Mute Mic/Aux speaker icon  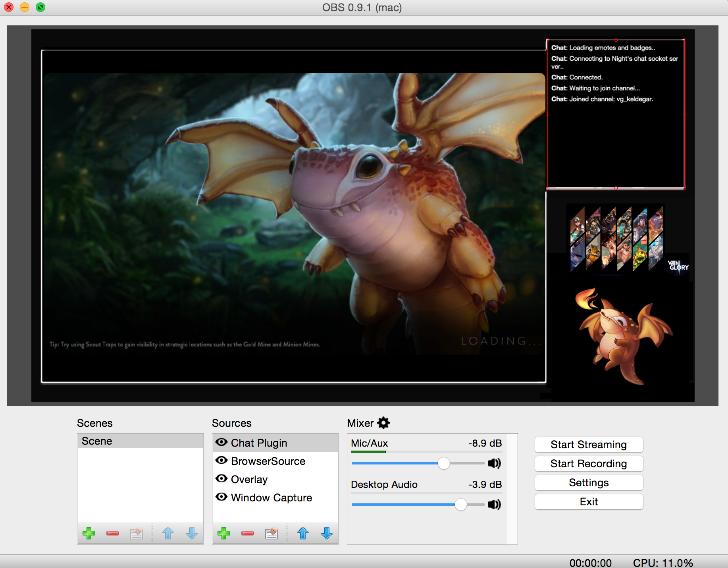(x=495, y=463)
